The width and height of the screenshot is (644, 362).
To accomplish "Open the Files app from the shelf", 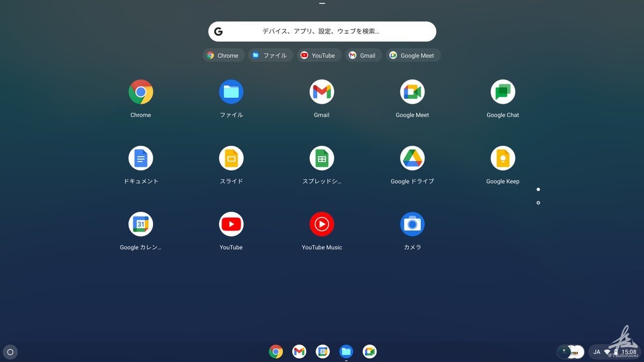I will pyautogui.click(x=346, y=352).
